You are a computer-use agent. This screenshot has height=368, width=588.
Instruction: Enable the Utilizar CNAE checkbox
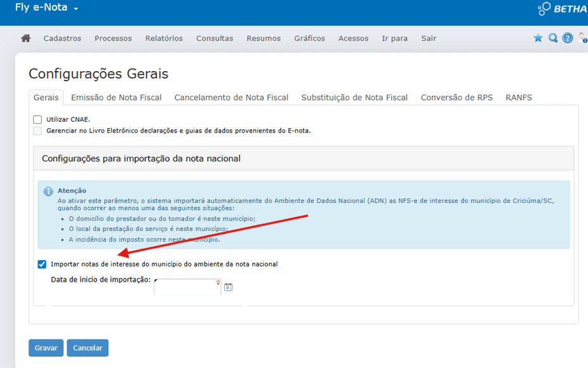(x=37, y=119)
